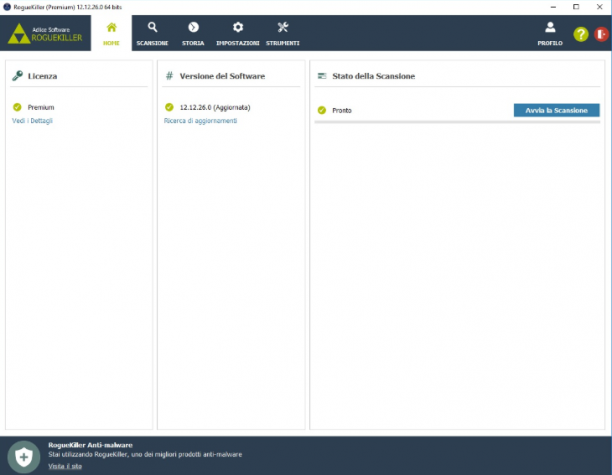Click the Versione del Software hash icon
The width and height of the screenshot is (612, 475).
pyautogui.click(x=169, y=76)
